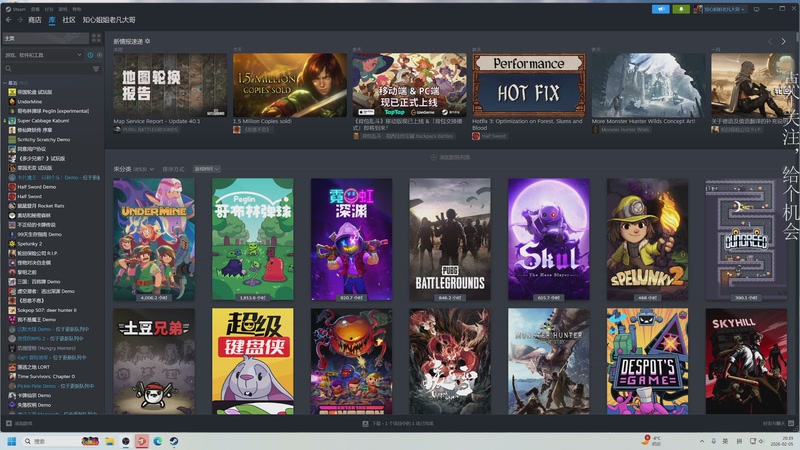800x450 pixels.
Task: Open the 超级键盘侠 game cover
Action: (253, 361)
